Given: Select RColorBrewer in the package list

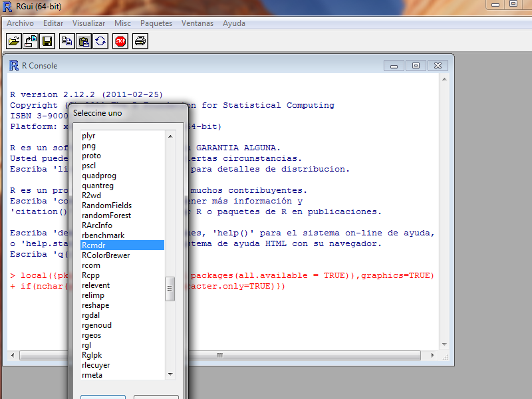Looking at the screenshot, I should [122, 255].
